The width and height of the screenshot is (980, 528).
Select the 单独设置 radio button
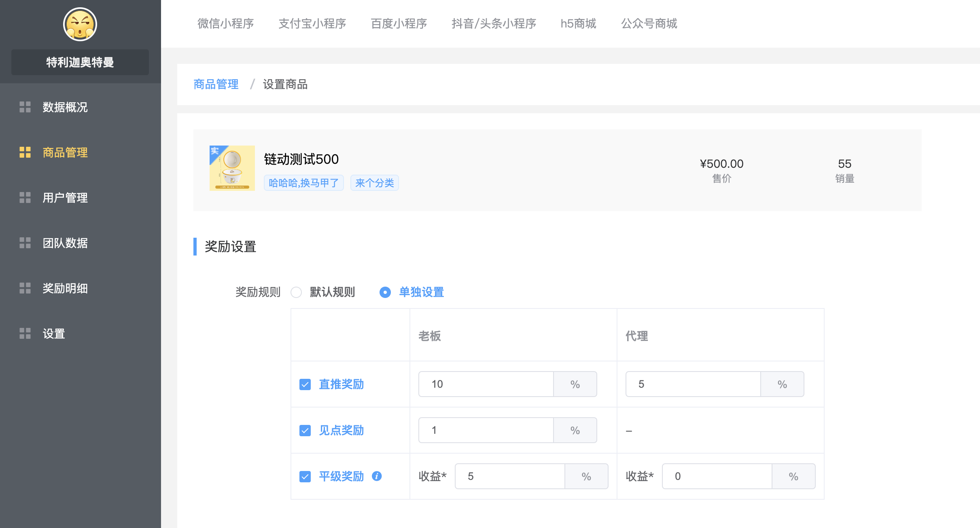(x=385, y=292)
